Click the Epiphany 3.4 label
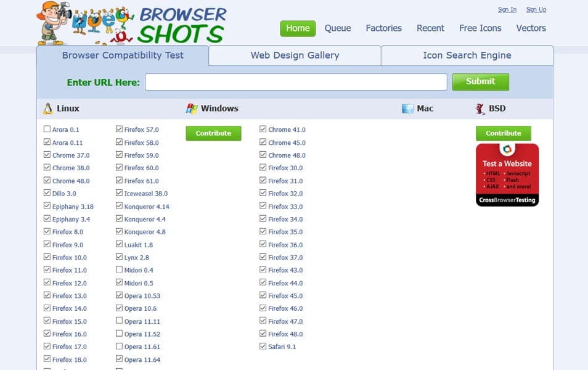The height and width of the screenshot is (370, 588). coord(71,219)
